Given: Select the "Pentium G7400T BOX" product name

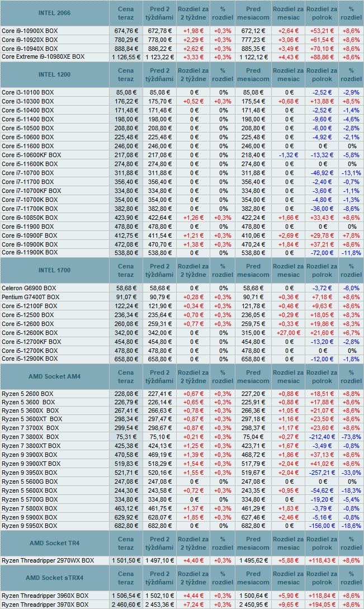Looking at the screenshot, I should [x=31, y=297].
